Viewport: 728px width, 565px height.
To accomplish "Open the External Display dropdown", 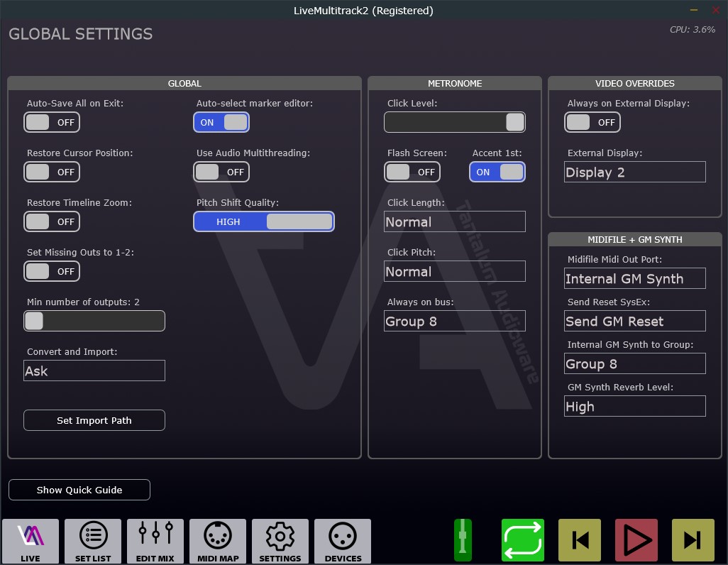I will [x=635, y=172].
